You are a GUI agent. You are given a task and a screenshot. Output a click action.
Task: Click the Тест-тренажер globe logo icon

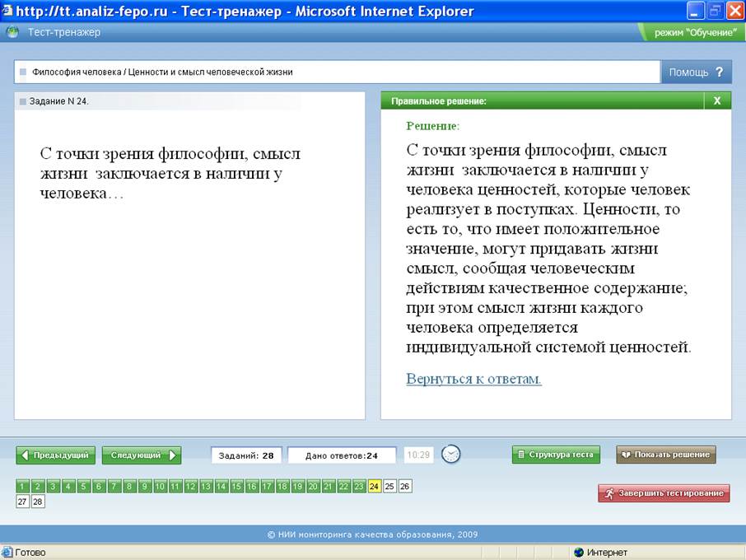pos(13,32)
